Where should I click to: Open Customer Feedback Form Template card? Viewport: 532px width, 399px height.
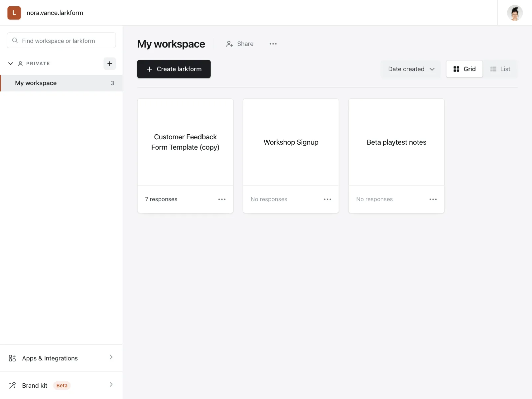coord(185,142)
